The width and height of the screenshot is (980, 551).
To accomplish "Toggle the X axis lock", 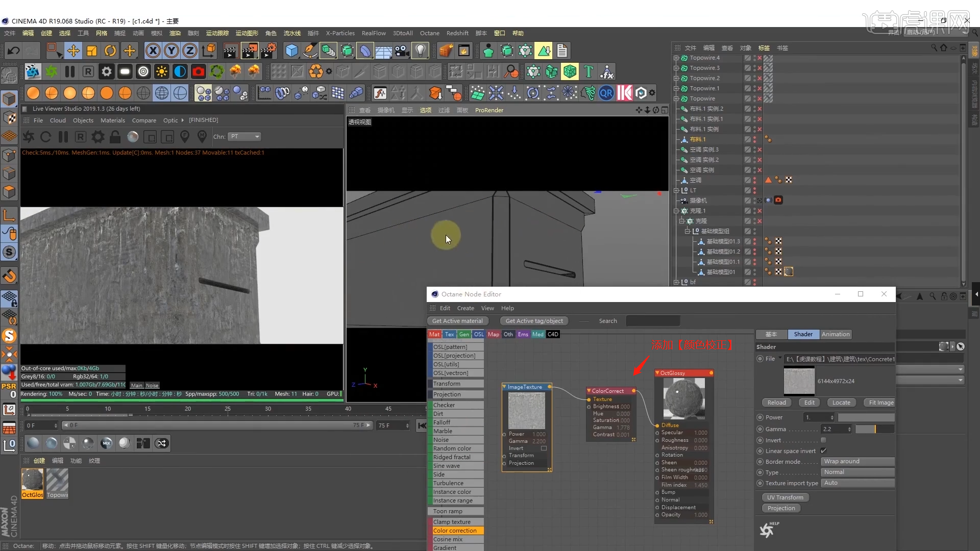I will [x=153, y=51].
